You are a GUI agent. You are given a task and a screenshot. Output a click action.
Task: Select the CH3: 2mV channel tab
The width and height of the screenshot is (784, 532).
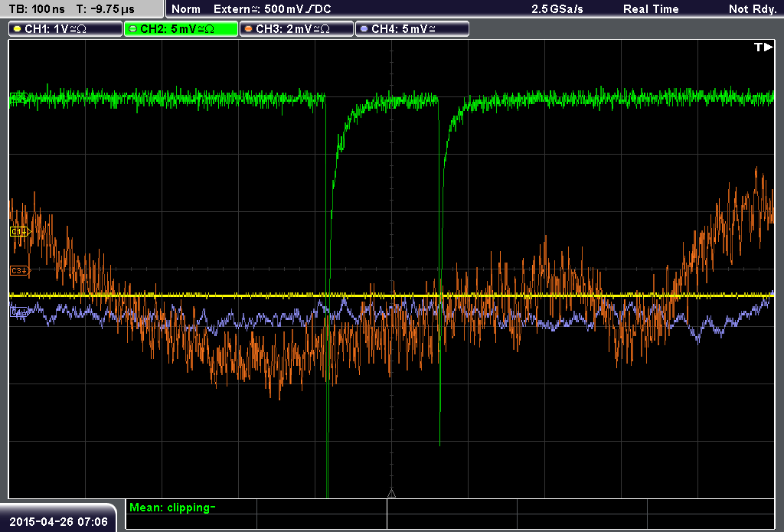click(x=296, y=29)
